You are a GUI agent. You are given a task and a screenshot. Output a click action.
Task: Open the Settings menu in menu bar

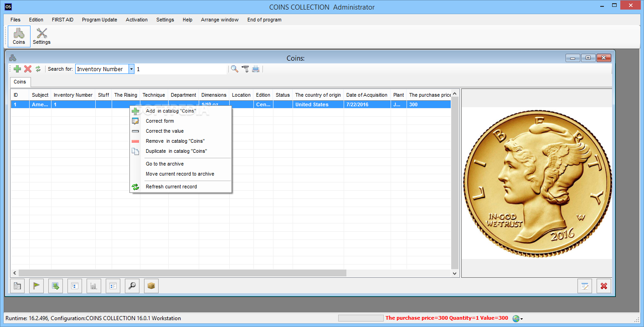pyautogui.click(x=165, y=20)
